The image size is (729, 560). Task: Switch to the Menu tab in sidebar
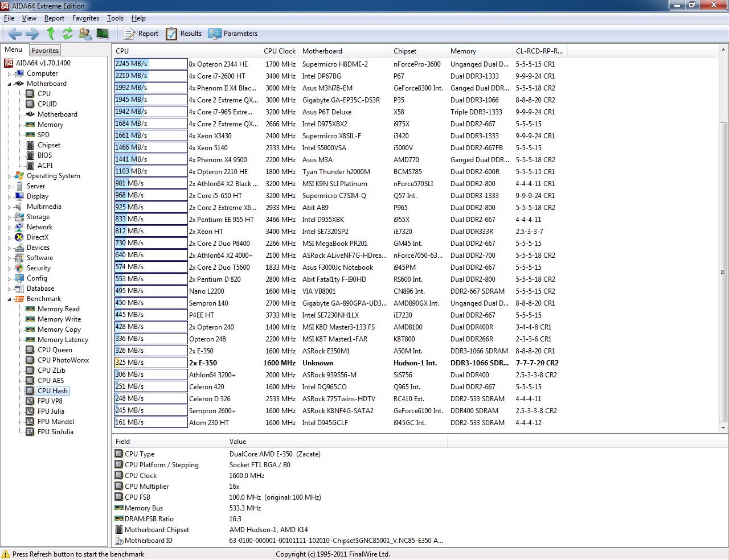pyautogui.click(x=14, y=50)
